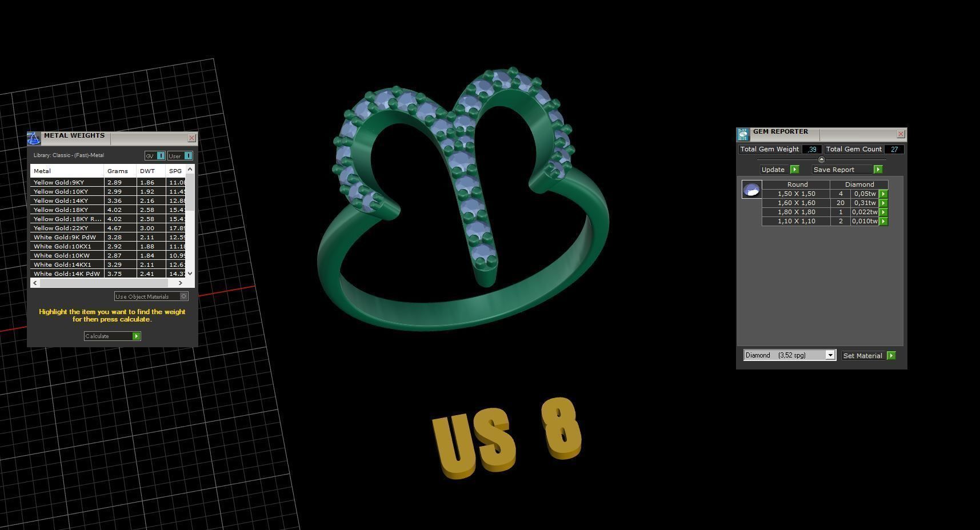Image resolution: width=980 pixels, height=530 pixels.
Task: Click the gold US 8 size text object
Action: pos(507,438)
